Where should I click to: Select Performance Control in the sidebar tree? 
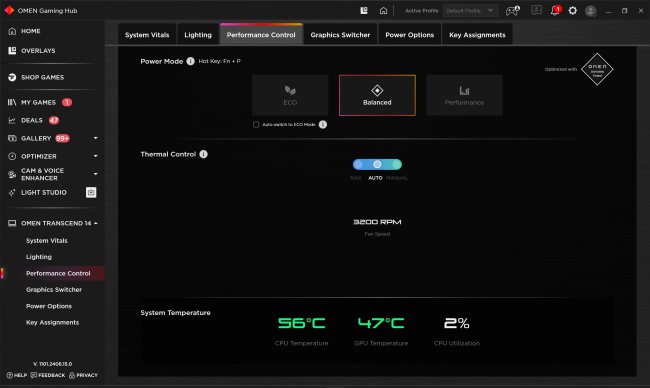tap(58, 273)
